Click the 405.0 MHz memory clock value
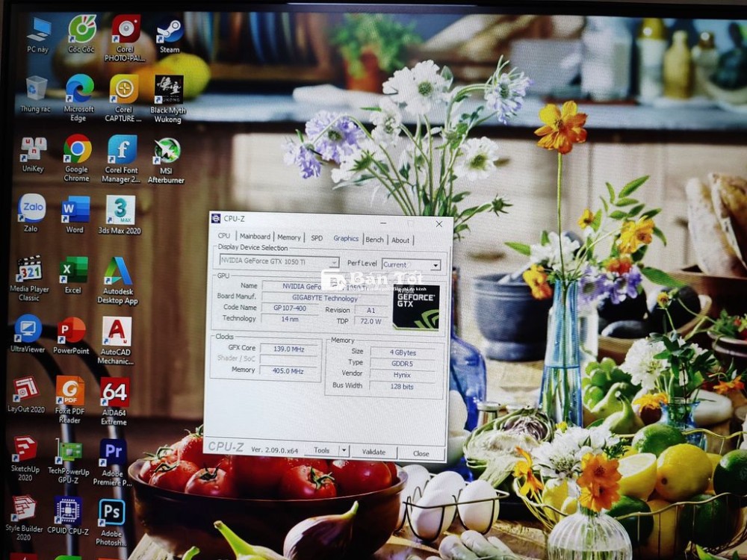 pyautogui.click(x=288, y=371)
